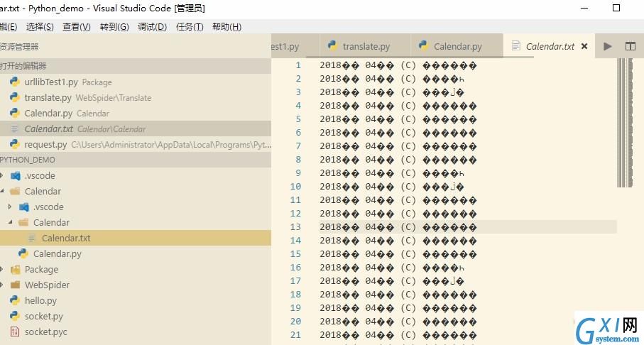The height and width of the screenshot is (345, 644).
Task: Switch to the translate.py editor tab
Action: (365, 46)
